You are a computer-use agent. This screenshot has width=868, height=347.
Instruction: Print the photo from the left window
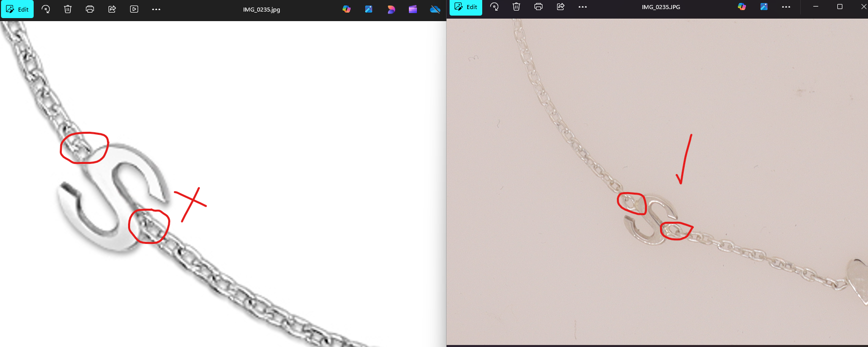click(90, 9)
